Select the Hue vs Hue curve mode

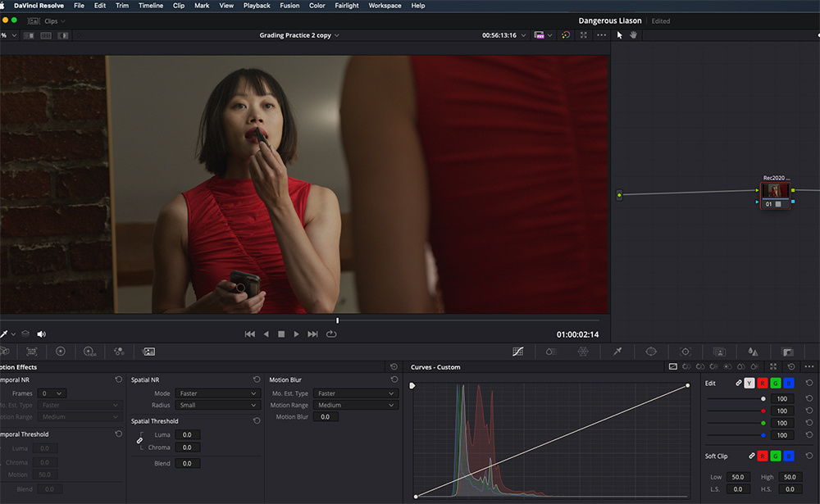click(x=686, y=367)
